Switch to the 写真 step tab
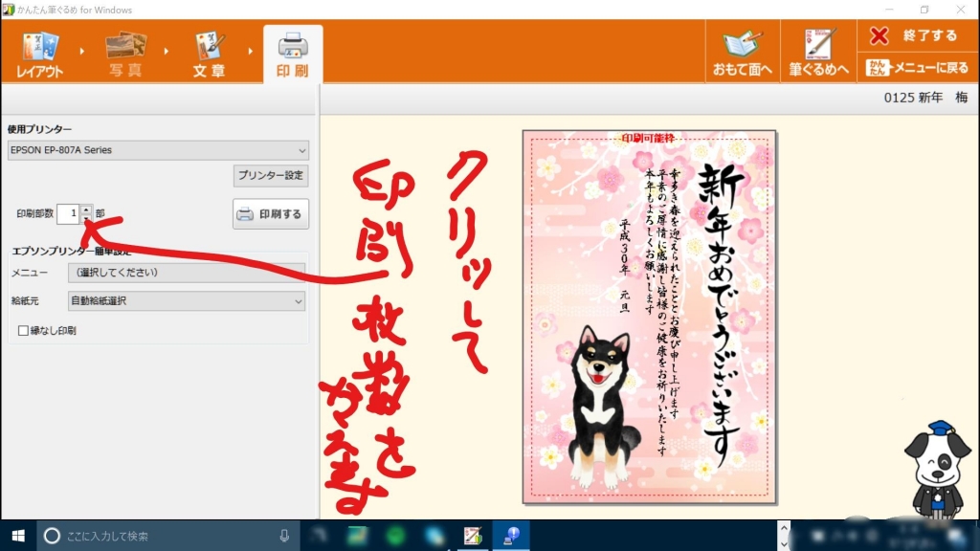The width and height of the screenshot is (980, 551). pyautogui.click(x=125, y=55)
